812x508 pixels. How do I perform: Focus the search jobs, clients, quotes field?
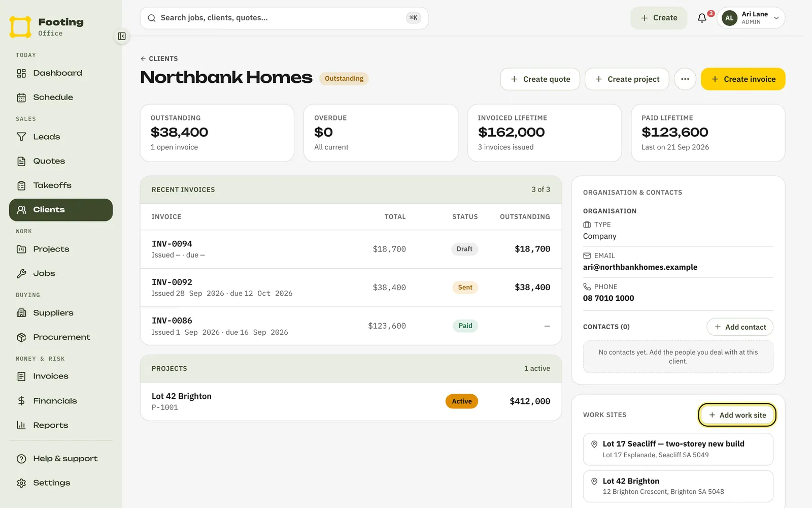pos(284,18)
